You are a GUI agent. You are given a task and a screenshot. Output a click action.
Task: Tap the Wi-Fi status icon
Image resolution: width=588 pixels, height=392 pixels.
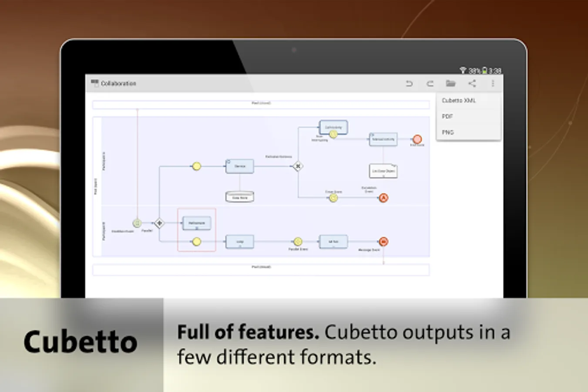[x=463, y=70]
